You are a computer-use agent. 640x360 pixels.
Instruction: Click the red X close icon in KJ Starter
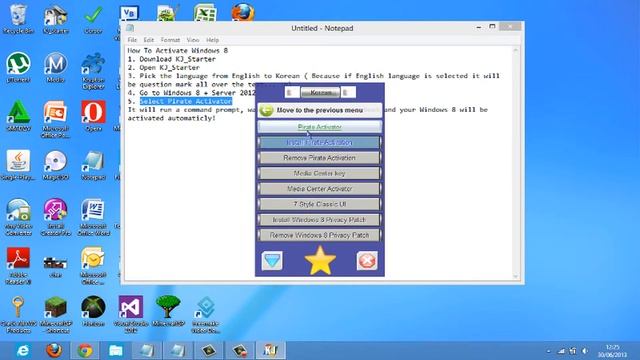pos(367,261)
